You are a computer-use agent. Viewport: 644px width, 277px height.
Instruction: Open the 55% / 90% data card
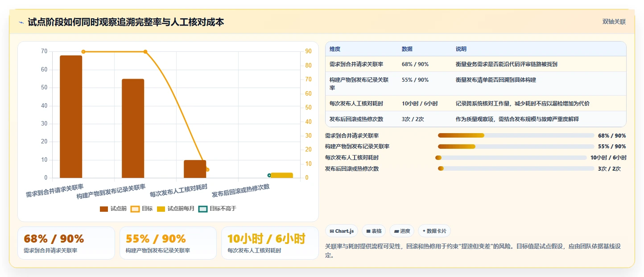pyautogui.click(x=168, y=243)
